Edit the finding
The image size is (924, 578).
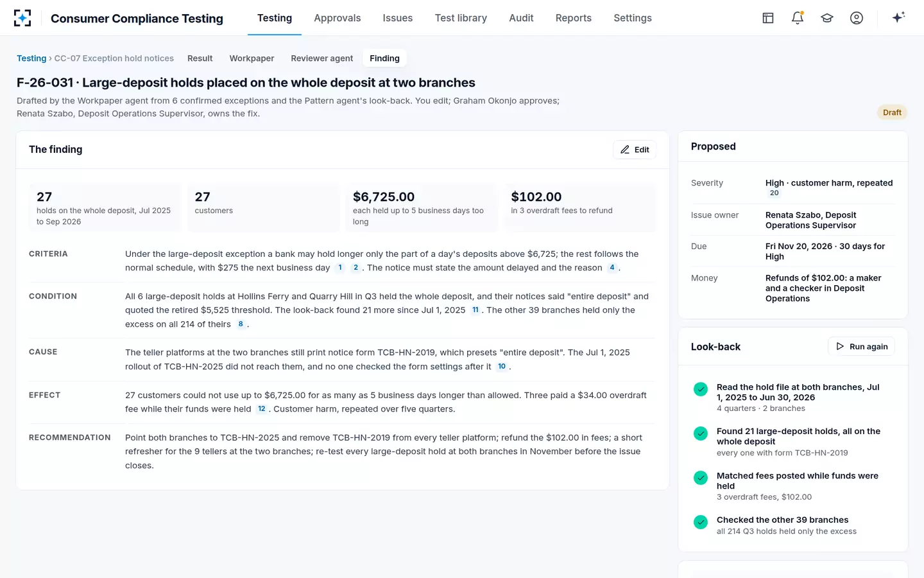click(635, 150)
